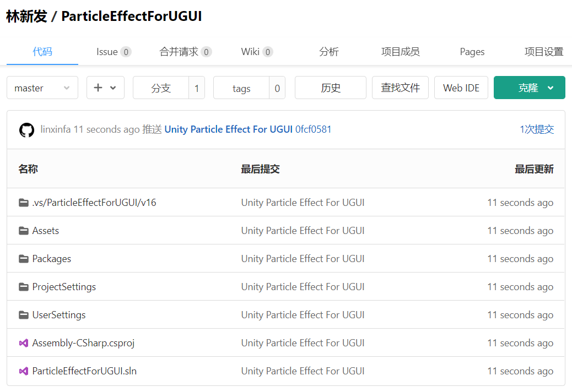
Task: Click the 林新发 owner name in the title
Action: 26,16
